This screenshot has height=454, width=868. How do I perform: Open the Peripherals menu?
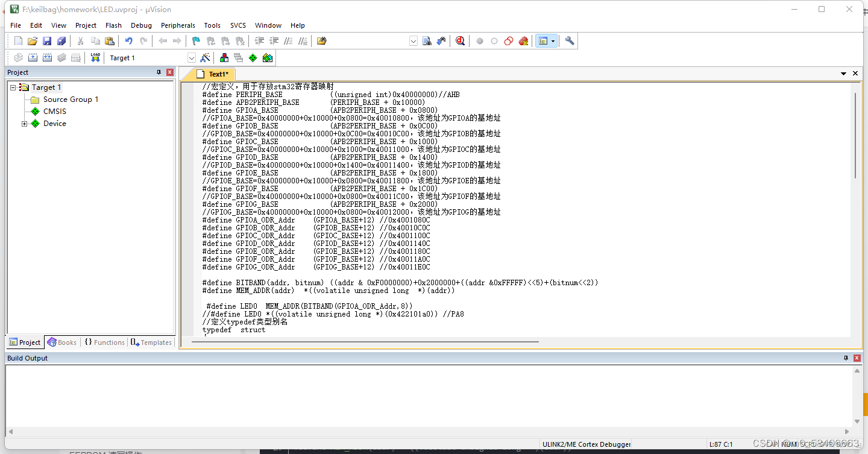pyautogui.click(x=178, y=25)
